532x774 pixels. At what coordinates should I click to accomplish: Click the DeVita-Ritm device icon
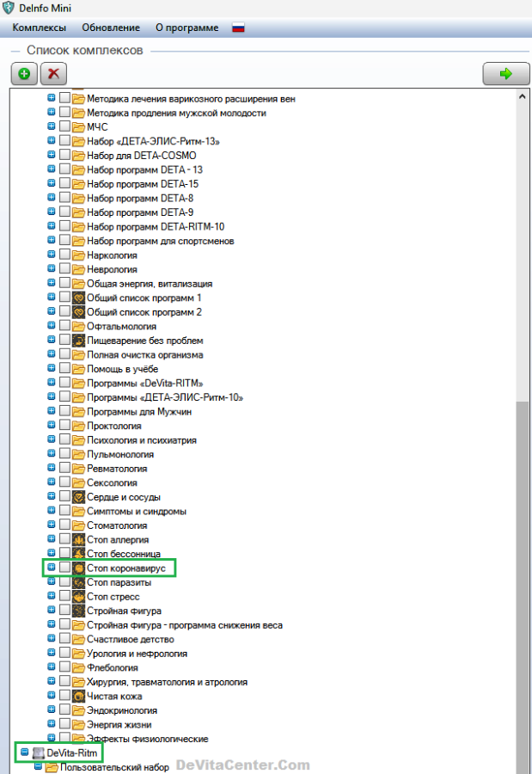point(39,753)
